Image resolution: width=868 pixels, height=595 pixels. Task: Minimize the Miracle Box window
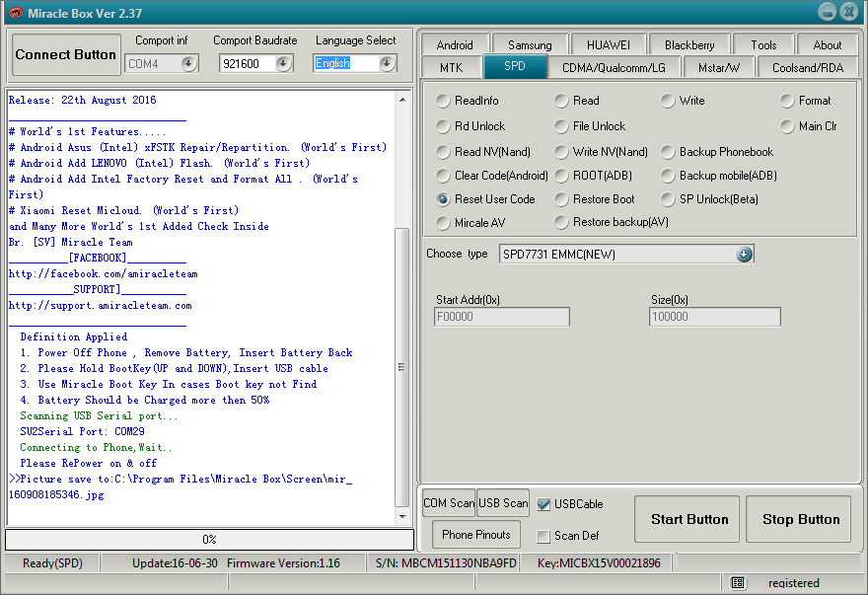827,12
